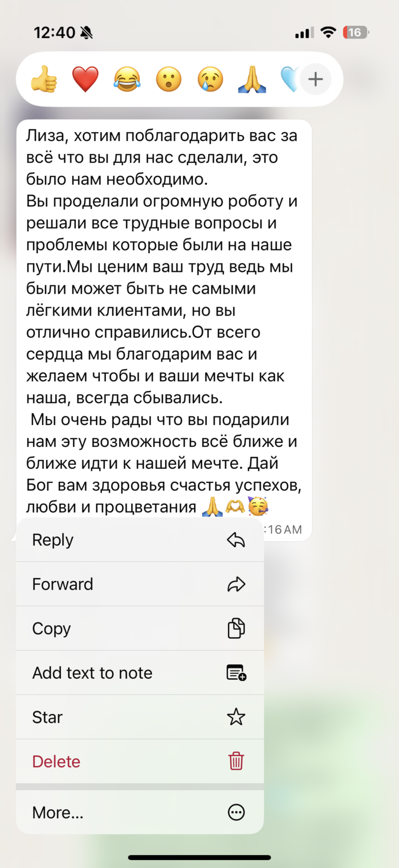Click the copy document icon
399x868 pixels.
click(x=236, y=628)
